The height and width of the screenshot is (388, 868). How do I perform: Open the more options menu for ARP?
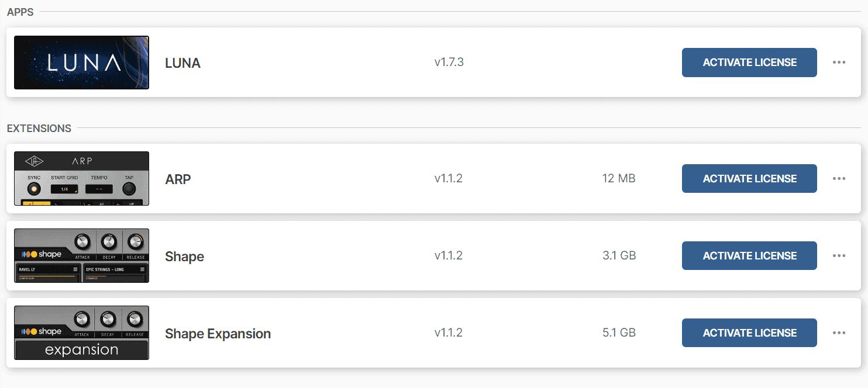(x=839, y=178)
